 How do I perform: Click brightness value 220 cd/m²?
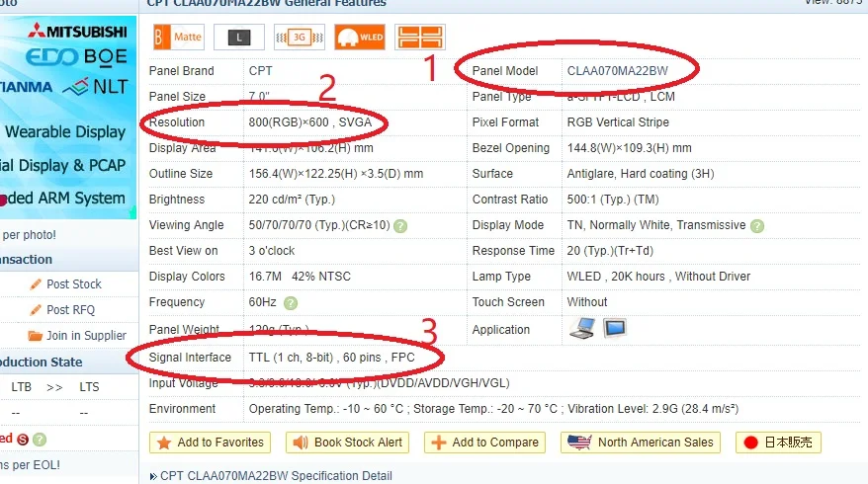click(292, 200)
